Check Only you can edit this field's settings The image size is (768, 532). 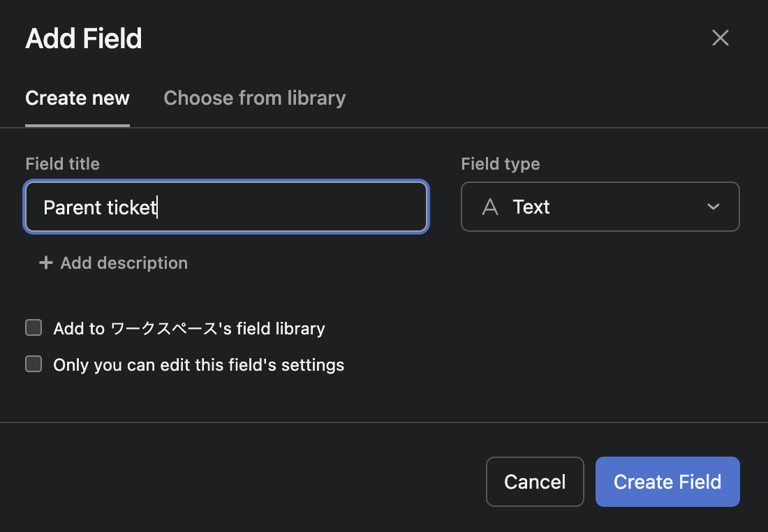tap(33, 364)
